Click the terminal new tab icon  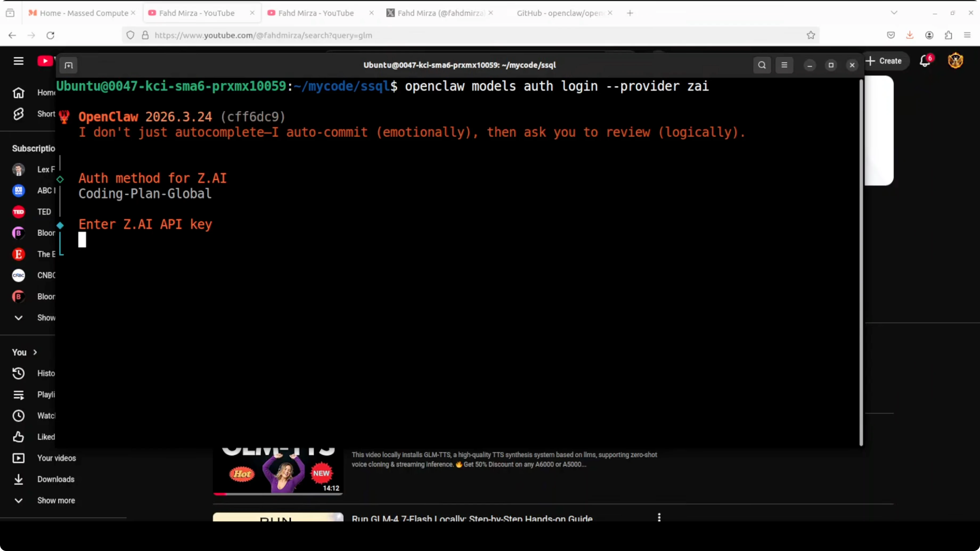68,65
